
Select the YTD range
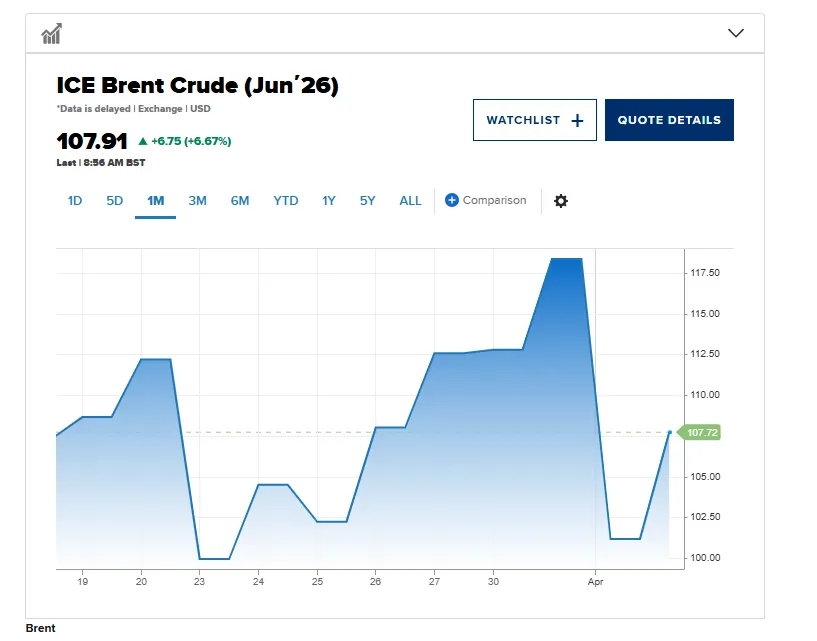(286, 201)
